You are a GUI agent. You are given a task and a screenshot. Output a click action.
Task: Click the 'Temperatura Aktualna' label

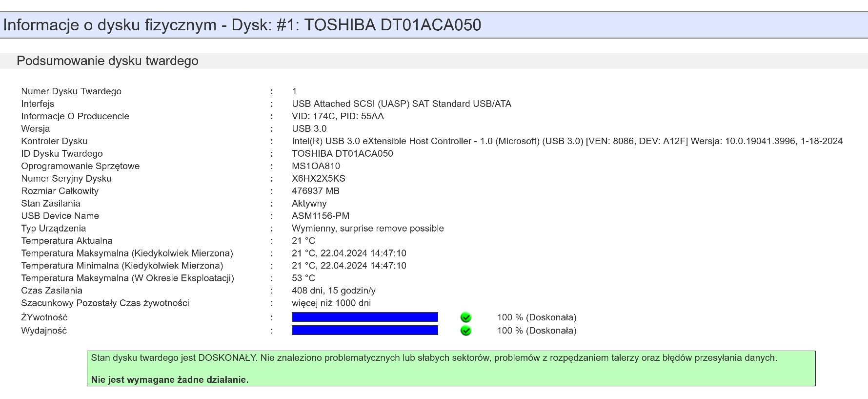coord(67,241)
